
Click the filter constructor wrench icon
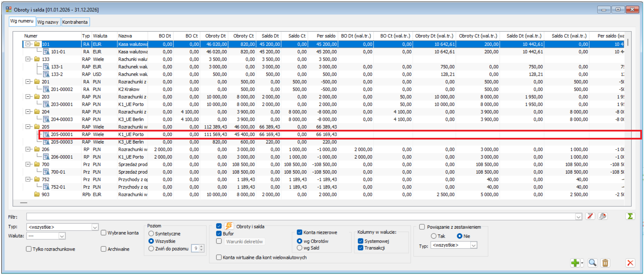pyautogui.click(x=603, y=216)
